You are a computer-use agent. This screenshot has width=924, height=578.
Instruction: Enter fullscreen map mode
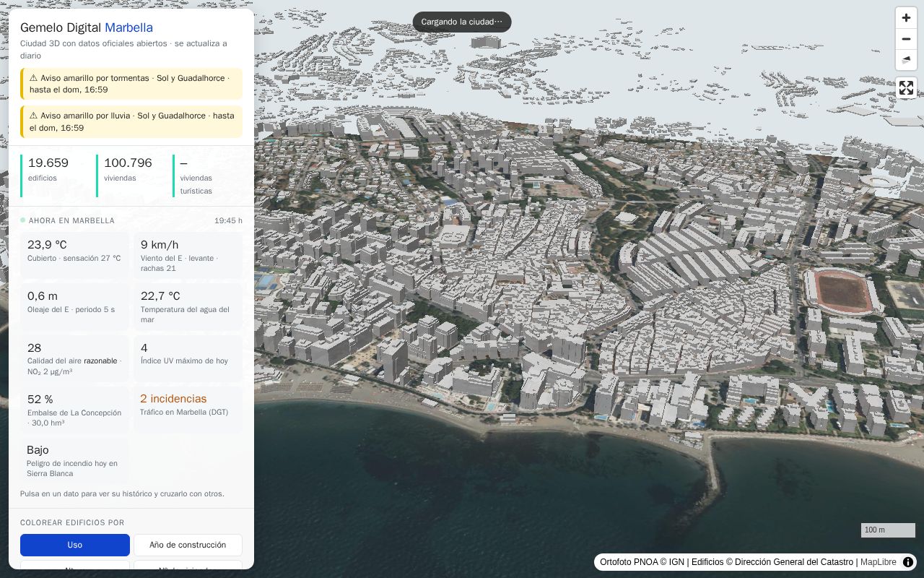906,88
